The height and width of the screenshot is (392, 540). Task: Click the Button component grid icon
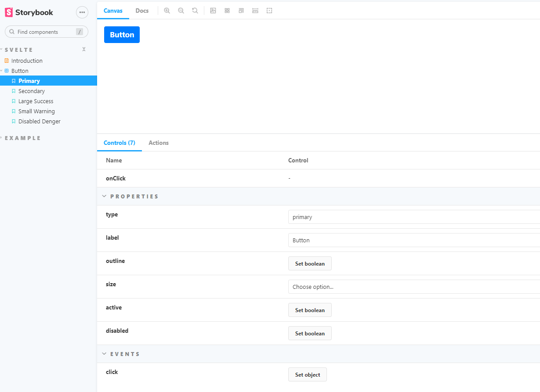(x=7, y=71)
